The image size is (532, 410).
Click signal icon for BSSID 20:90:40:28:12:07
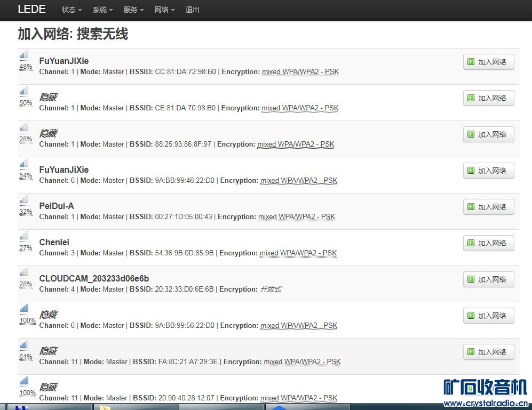tap(24, 382)
